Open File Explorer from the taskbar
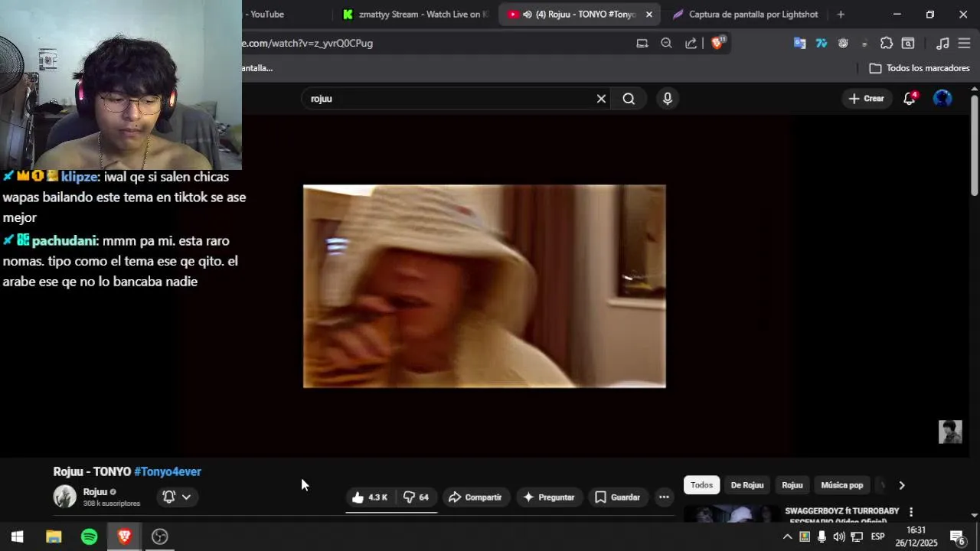This screenshot has width=980, height=551. (x=54, y=536)
